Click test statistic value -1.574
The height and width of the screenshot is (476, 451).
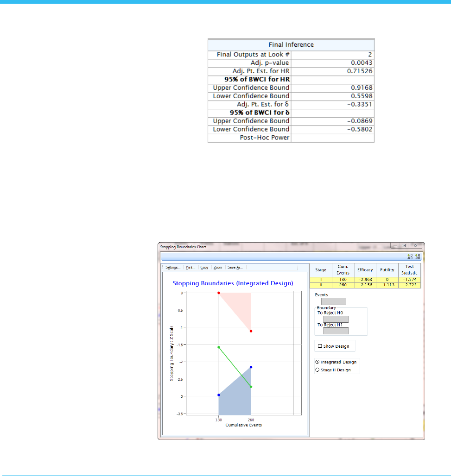[409, 280]
